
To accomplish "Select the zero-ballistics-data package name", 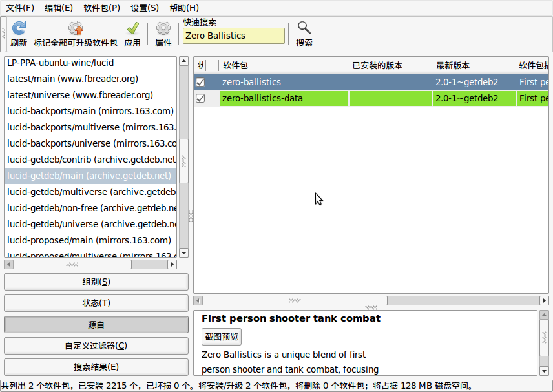I will click(x=262, y=98).
